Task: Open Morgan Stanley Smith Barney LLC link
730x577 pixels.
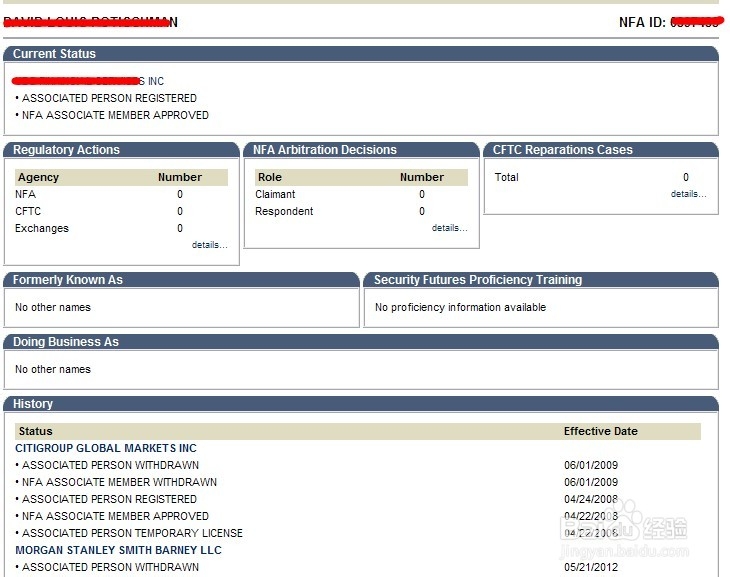Action: 118,550
